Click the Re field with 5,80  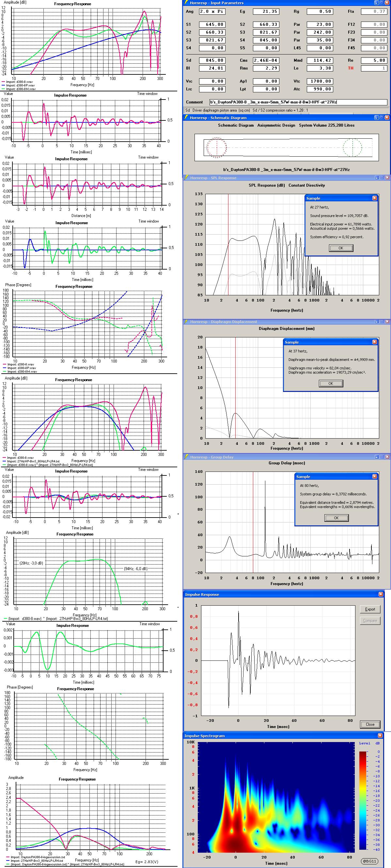pyautogui.click(x=374, y=61)
